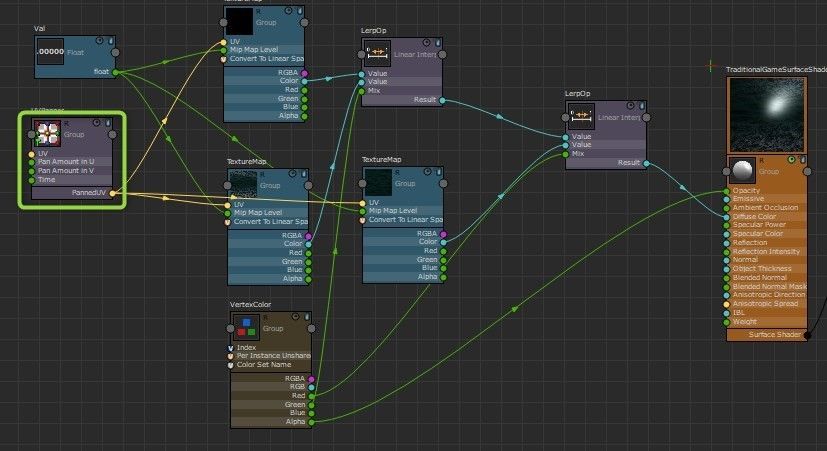
Task: Click the Val node float output port
Action: pyautogui.click(x=116, y=72)
